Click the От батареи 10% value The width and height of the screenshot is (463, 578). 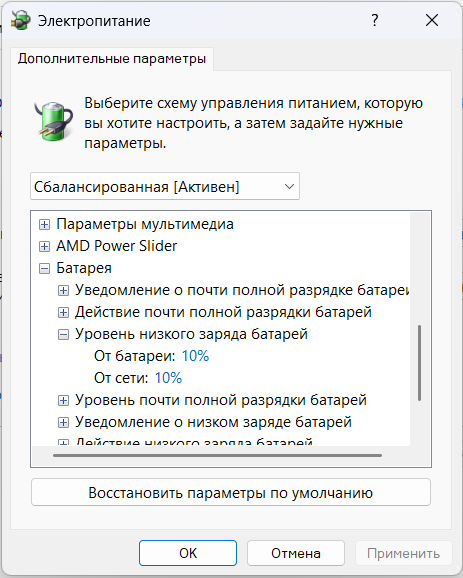tap(195, 356)
